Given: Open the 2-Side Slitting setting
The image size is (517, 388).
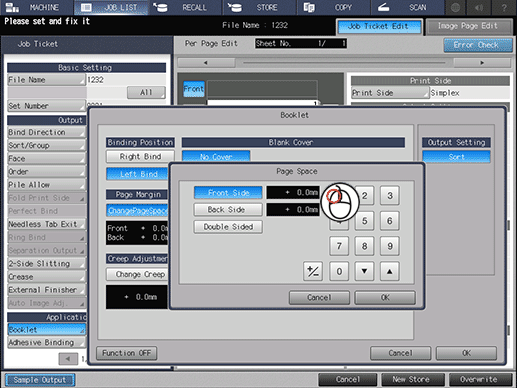Looking at the screenshot, I should click(x=46, y=264).
